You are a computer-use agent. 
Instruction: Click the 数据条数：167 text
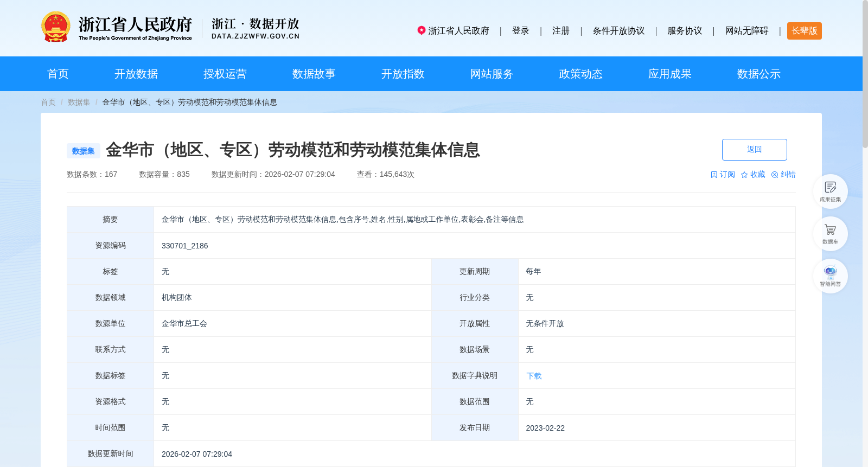click(x=92, y=174)
